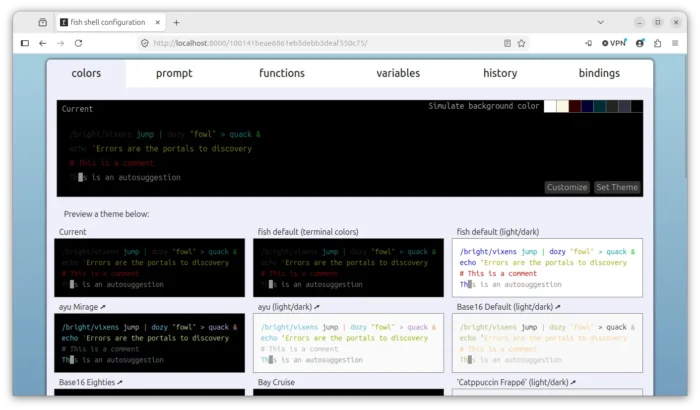The height and width of the screenshot is (410, 700).
Task: Open the tab history icon left of the tab
Action: tap(42, 22)
